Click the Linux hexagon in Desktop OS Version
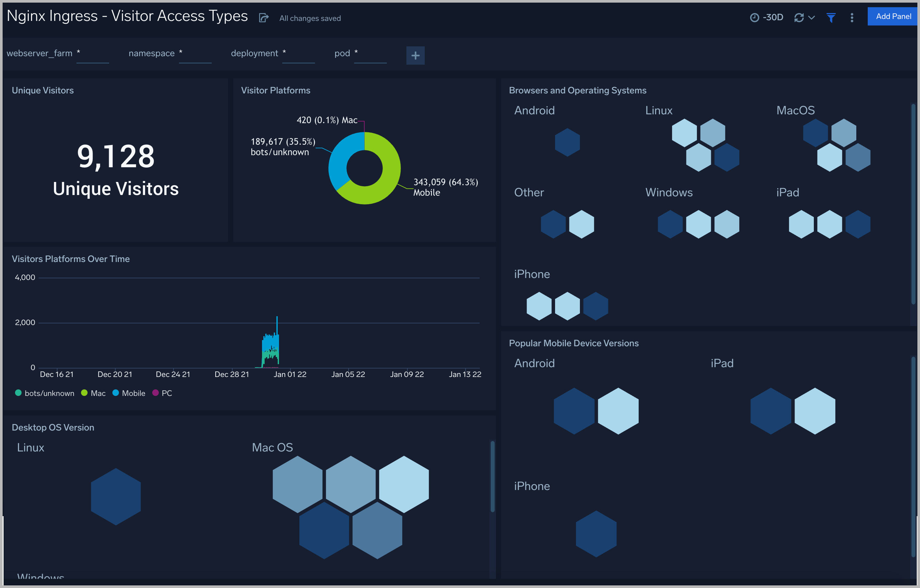The height and width of the screenshot is (588, 920). tap(116, 496)
